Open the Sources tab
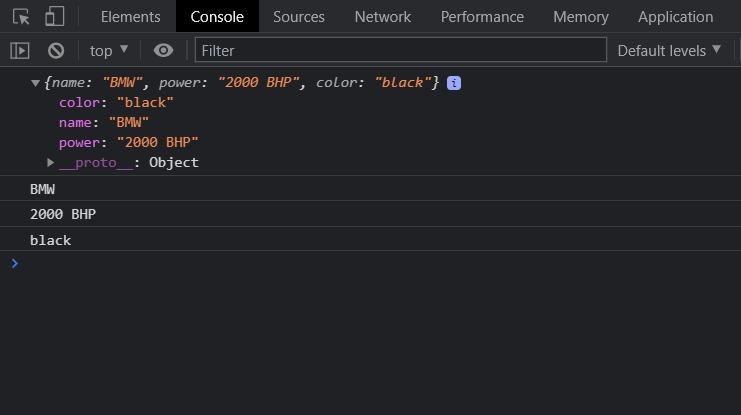Image resolution: width=741 pixels, height=415 pixels. [x=299, y=17]
